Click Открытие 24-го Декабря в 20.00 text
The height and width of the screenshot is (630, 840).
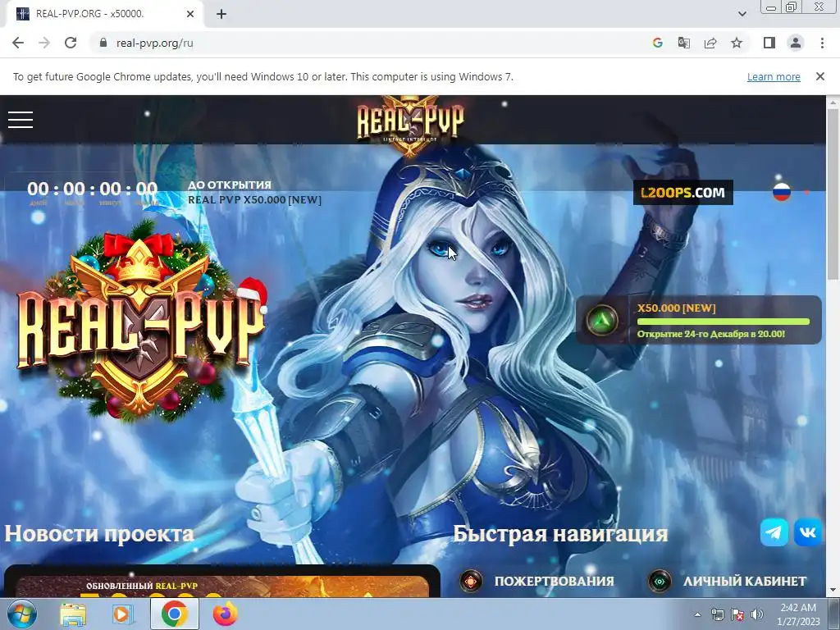coord(711,334)
